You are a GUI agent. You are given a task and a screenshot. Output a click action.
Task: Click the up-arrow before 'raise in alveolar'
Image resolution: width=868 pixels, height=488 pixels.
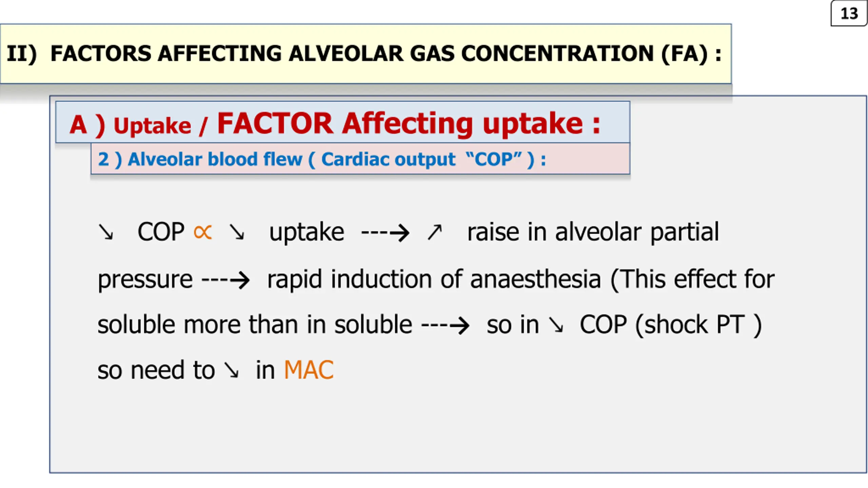434,232
